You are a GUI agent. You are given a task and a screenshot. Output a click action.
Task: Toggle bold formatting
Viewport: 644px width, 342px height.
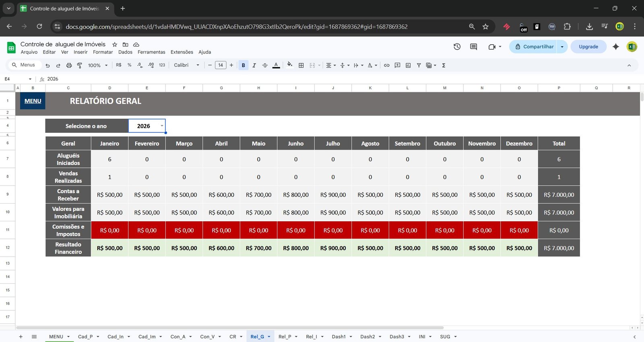click(x=243, y=65)
